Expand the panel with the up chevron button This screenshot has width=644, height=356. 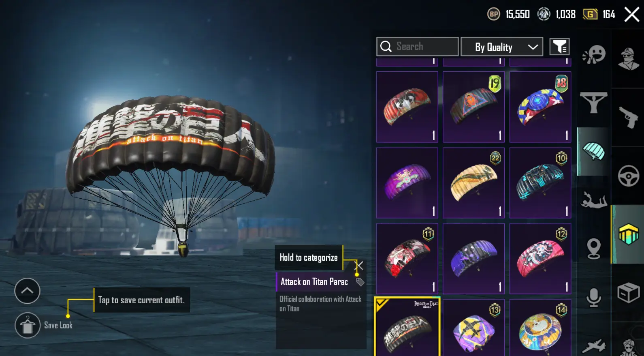point(27,291)
